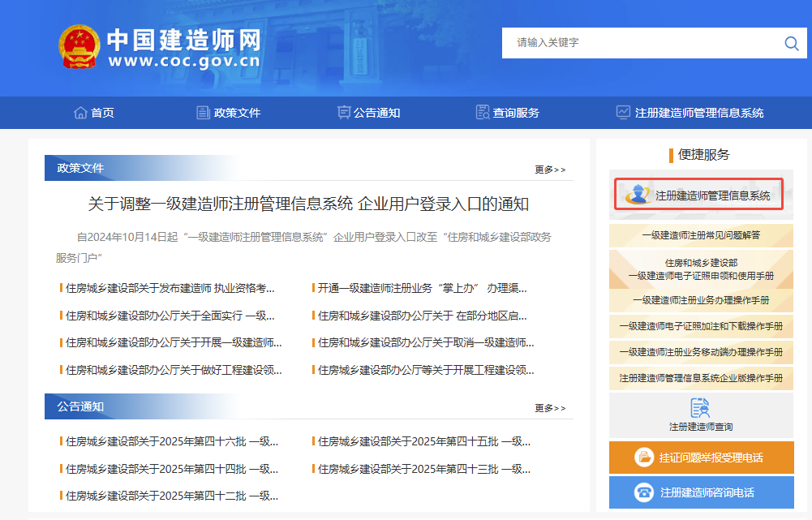812x520 pixels.
Task: Click the house icon beside 首页
Action: click(80, 113)
